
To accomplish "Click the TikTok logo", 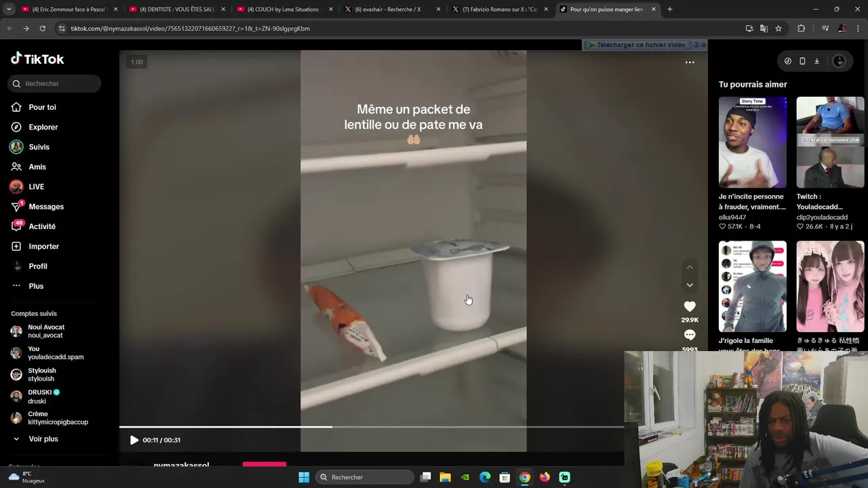I will (x=37, y=59).
